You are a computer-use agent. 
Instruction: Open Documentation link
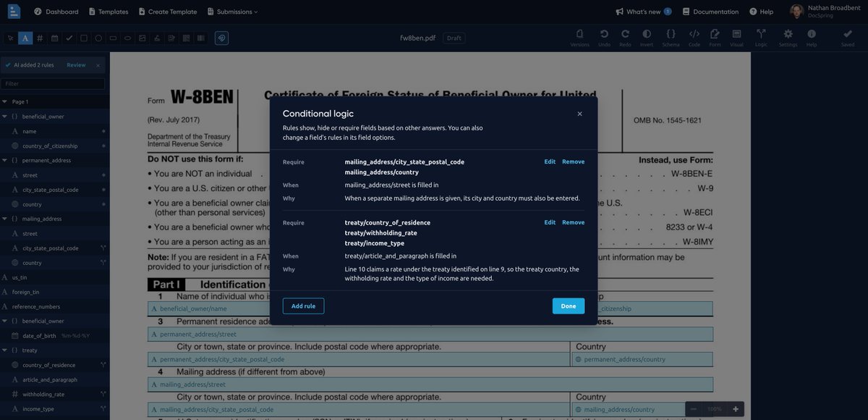[710, 12]
